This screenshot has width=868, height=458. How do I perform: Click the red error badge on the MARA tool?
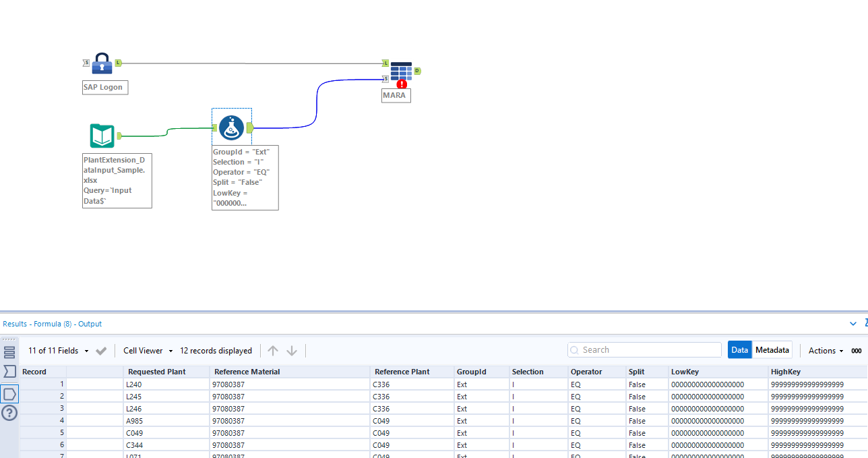click(x=401, y=84)
